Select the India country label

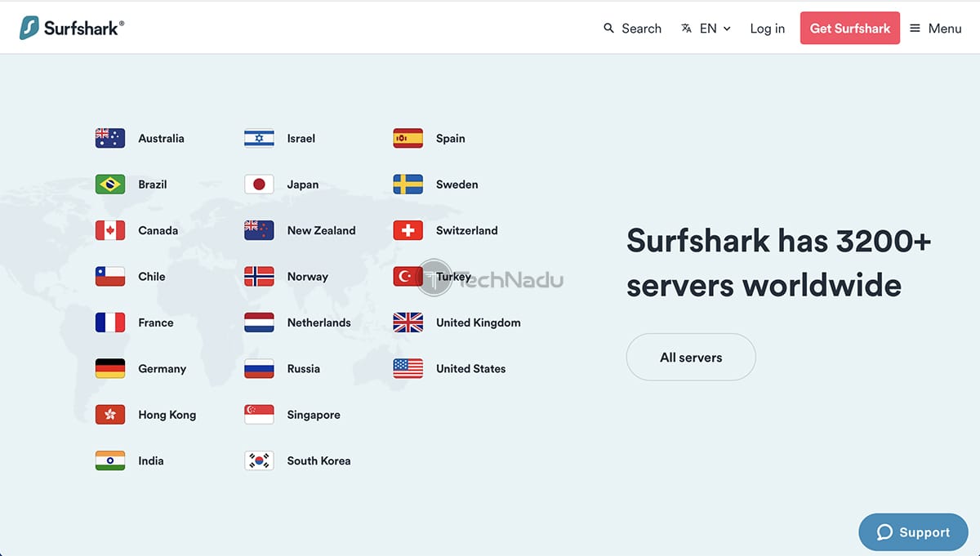(x=150, y=460)
